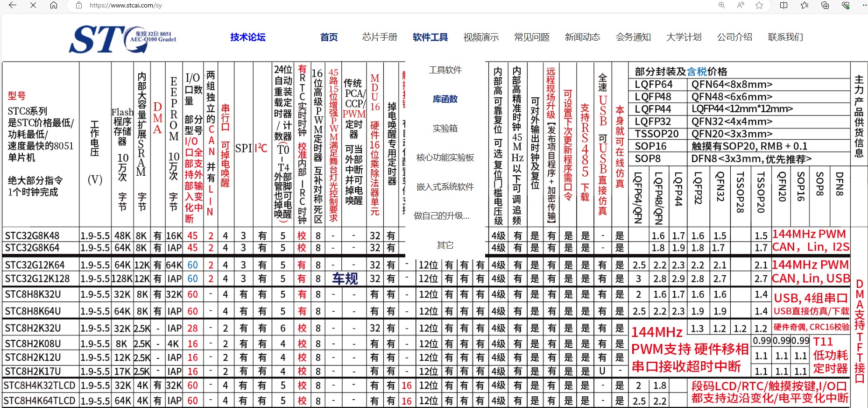Click the STC8H2K17U model name

33,372
